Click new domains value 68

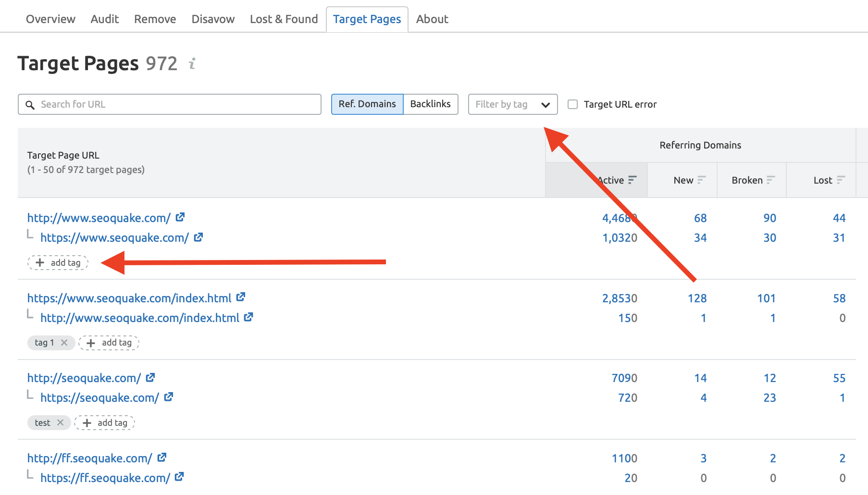[x=700, y=218]
